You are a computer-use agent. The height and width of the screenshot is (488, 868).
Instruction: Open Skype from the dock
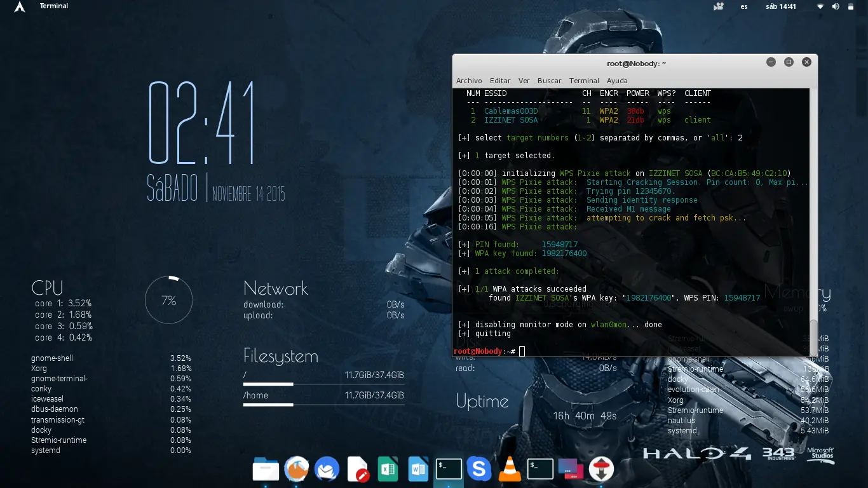tap(479, 470)
